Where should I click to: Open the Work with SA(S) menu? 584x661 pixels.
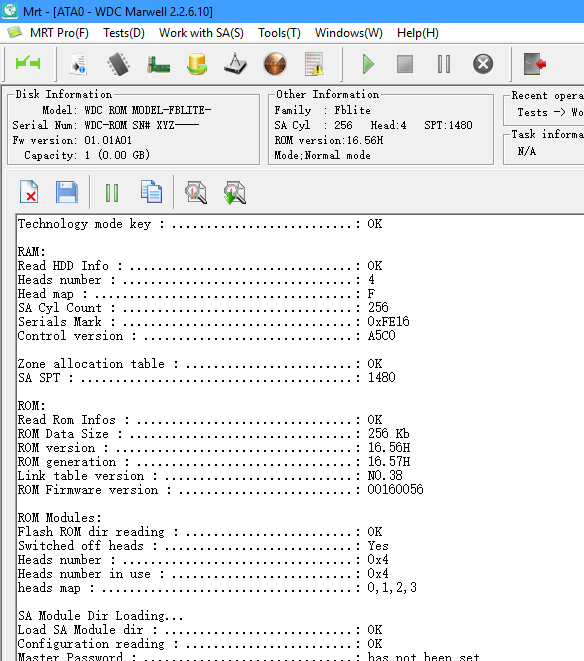(x=201, y=33)
